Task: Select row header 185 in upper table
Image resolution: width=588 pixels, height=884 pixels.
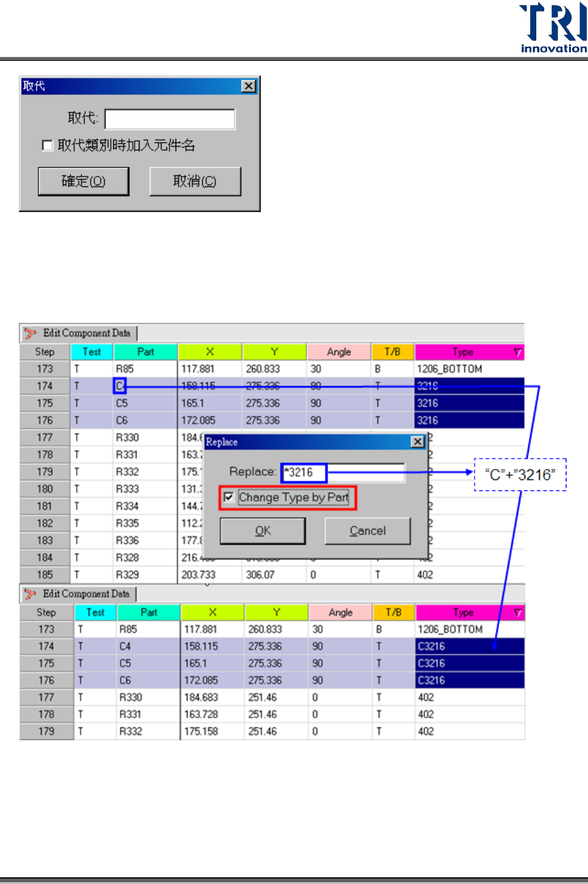Action: click(x=45, y=575)
